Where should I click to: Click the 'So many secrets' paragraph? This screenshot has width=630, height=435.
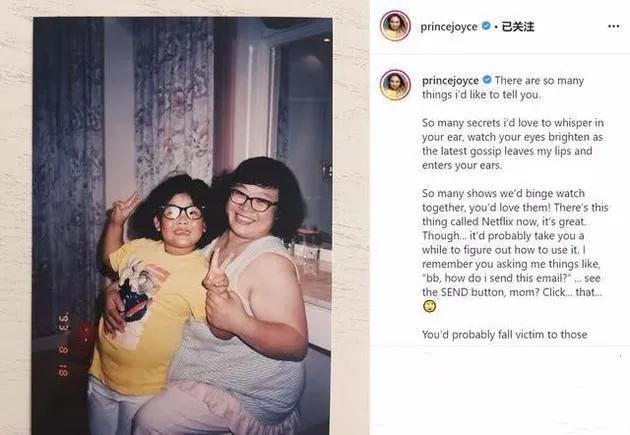click(x=513, y=144)
